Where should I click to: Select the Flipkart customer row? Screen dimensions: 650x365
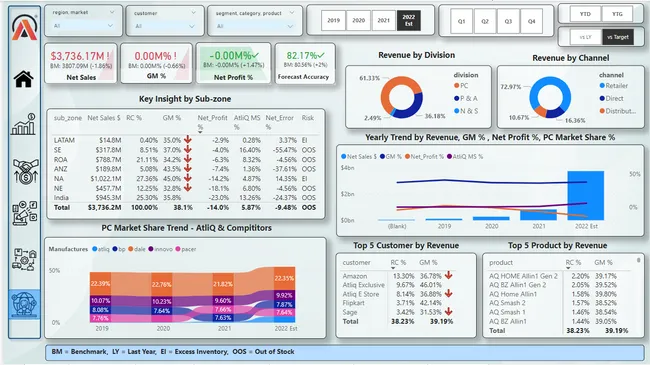coord(397,303)
